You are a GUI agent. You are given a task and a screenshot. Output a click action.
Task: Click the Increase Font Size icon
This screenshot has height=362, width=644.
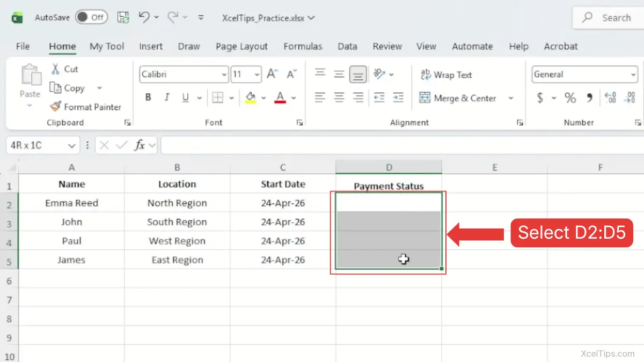coord(272,75)
